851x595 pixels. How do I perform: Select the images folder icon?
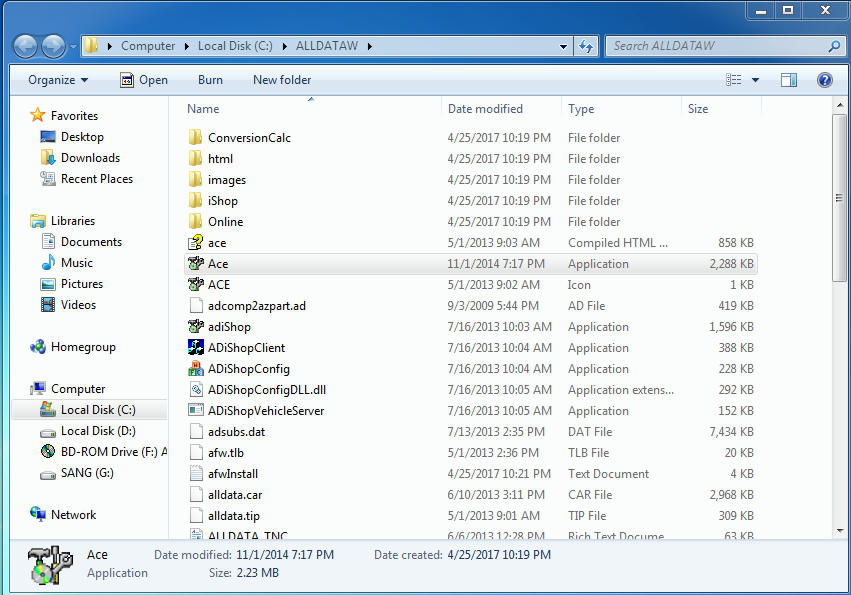[195, 179]
